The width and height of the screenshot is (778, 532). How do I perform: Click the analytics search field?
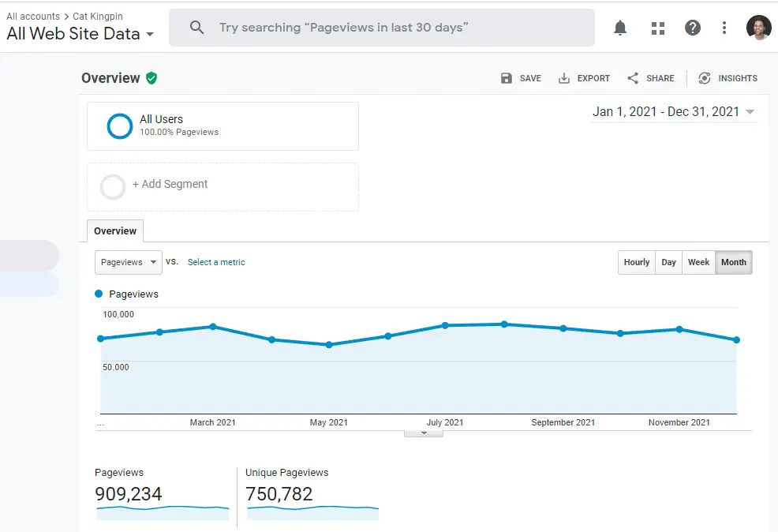click(382, 28)
